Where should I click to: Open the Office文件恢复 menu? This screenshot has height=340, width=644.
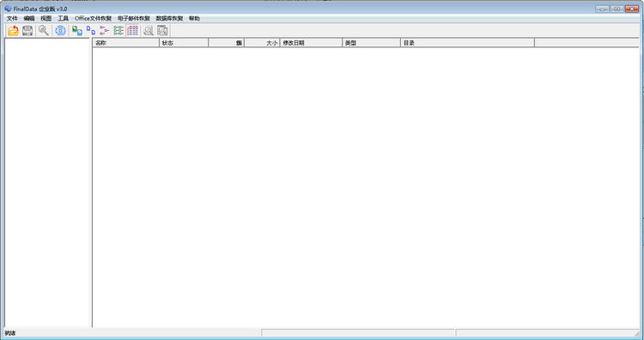pyautogui.click(x=93, y=19)
